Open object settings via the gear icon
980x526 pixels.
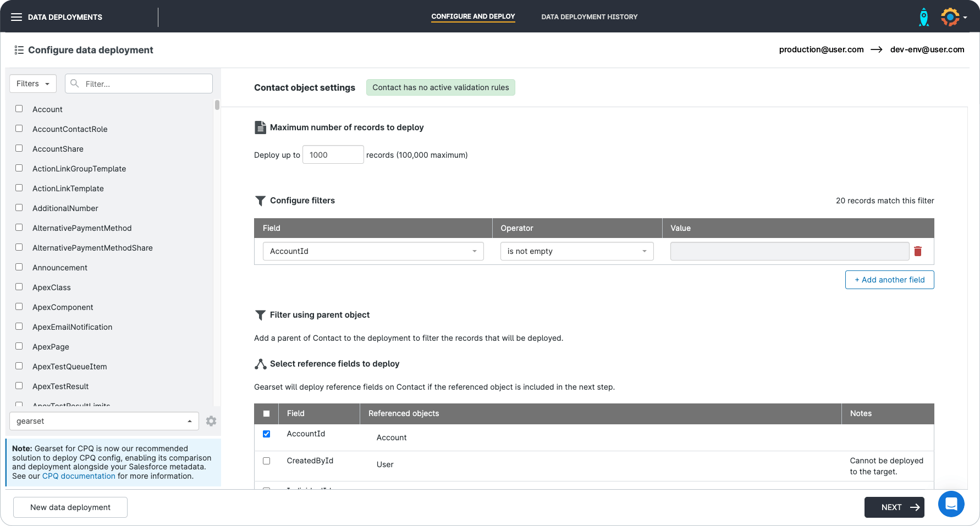point(211,421)
